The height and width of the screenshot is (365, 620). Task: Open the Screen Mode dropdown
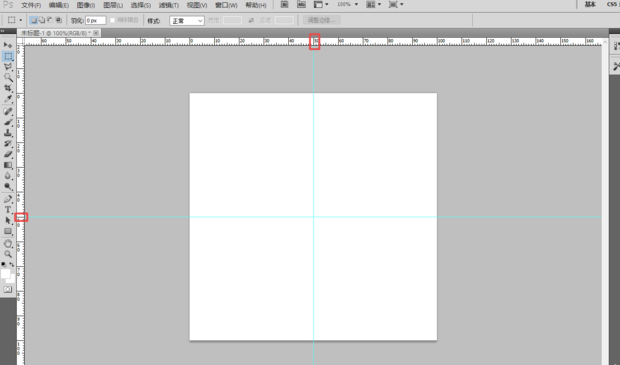tap(395, 4)
